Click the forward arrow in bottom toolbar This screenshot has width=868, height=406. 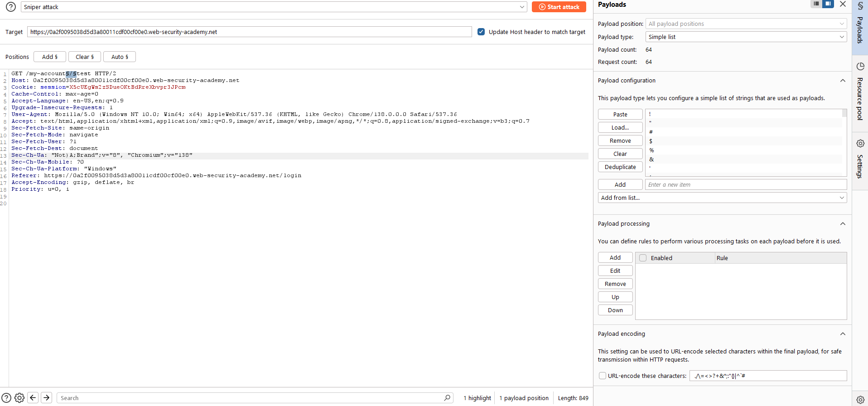click(x=47, y=398)
